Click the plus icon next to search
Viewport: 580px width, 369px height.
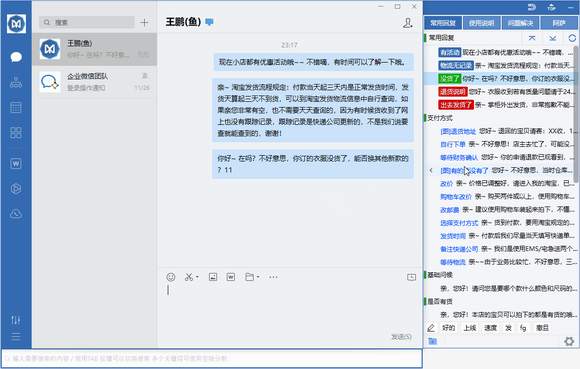[144, 23]
